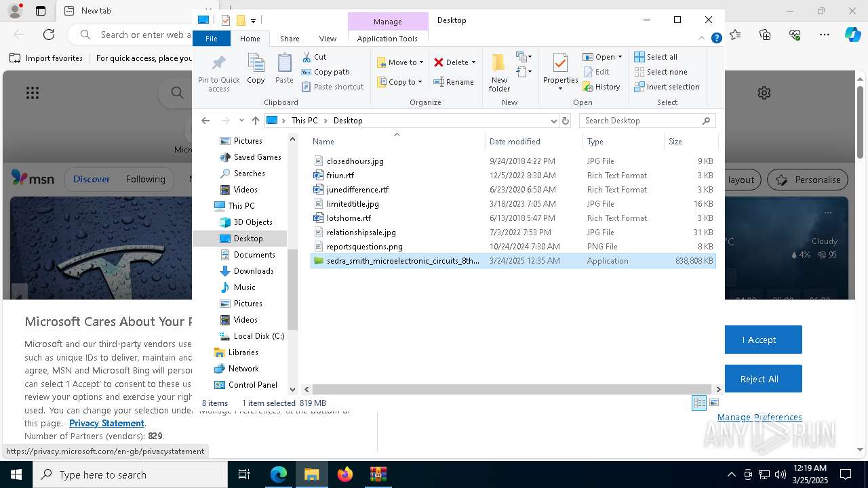Click the Type here to search box
Image resolution: width=868 pixels, height=488 pixels.
tap(130, 474)
